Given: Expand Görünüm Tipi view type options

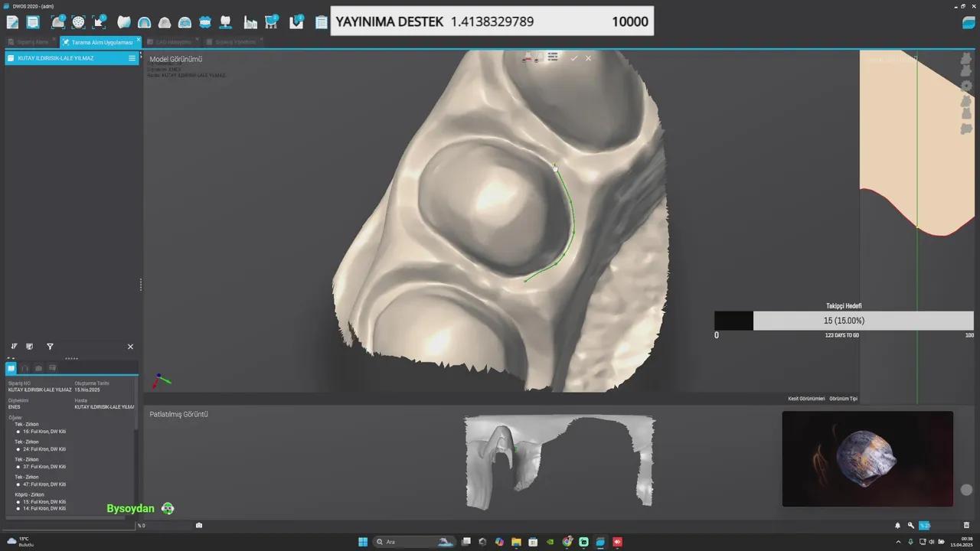Looking at the screenshot, I should coord(843,399).
